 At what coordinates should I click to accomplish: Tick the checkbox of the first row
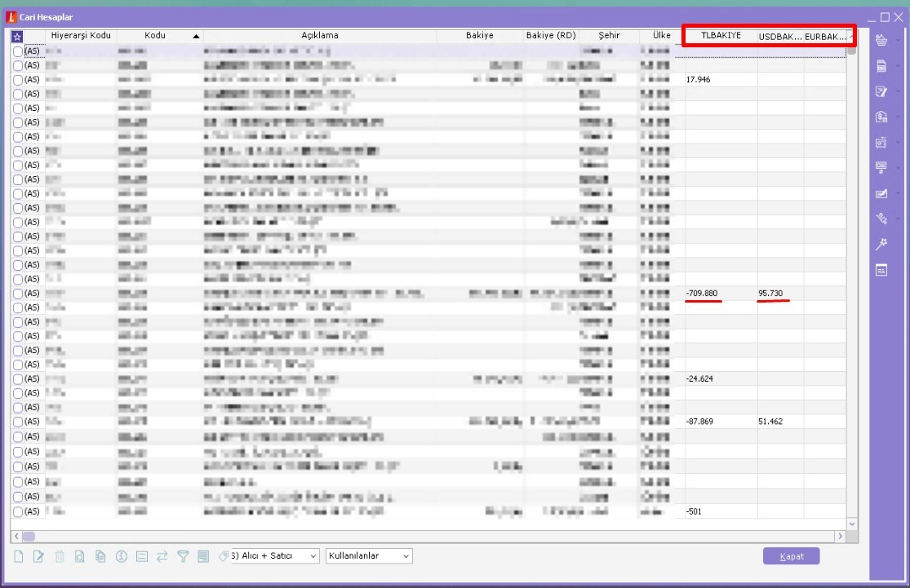(18, 51)
